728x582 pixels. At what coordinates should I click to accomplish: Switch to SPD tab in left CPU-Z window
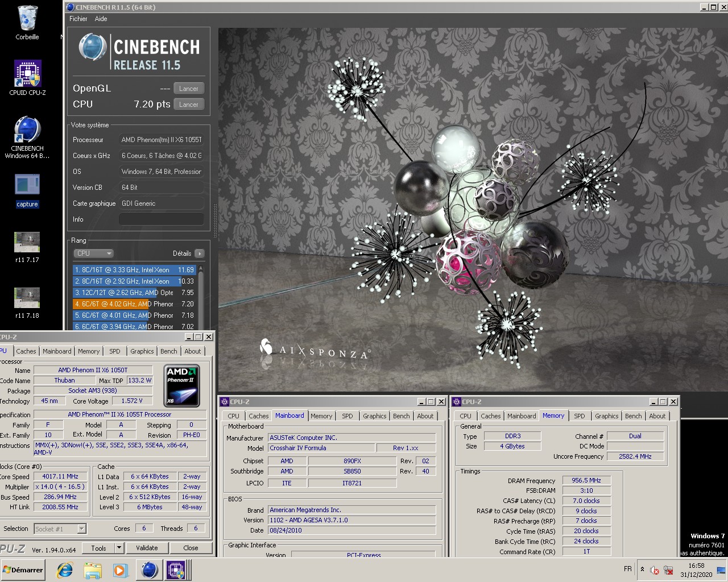(115, 351)
